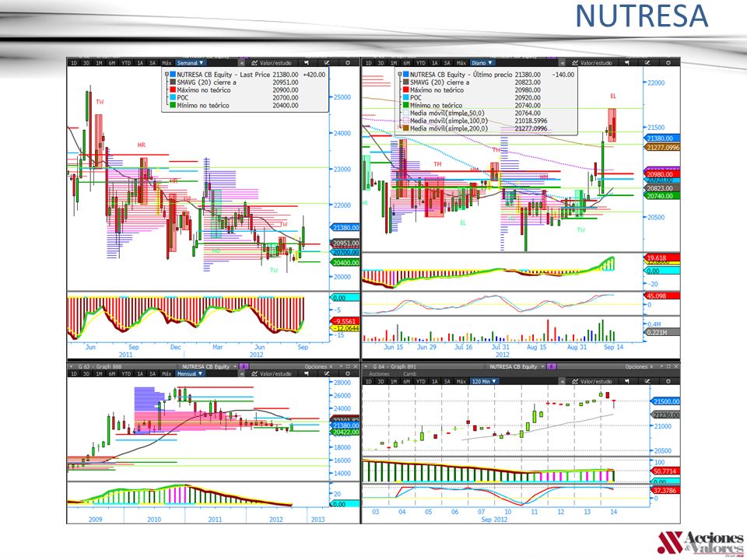Open Opciones menu in Graph 888 window

coord(319,366)
